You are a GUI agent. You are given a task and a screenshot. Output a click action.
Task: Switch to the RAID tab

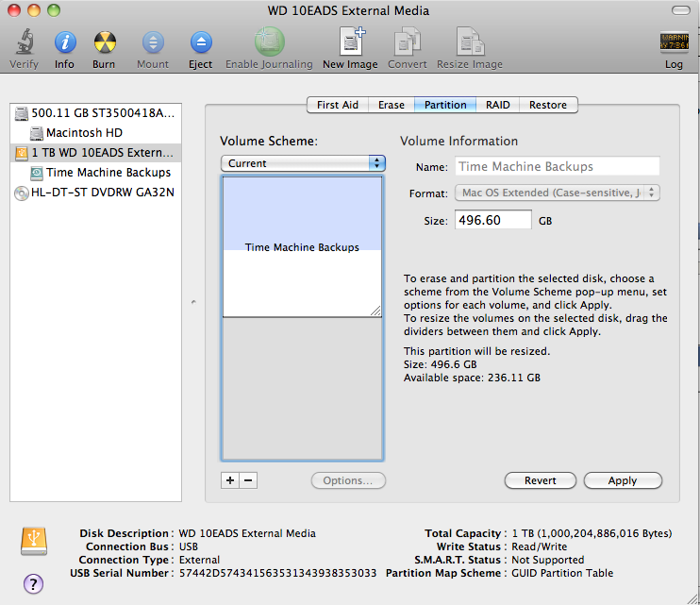click(x=498, y=105)
